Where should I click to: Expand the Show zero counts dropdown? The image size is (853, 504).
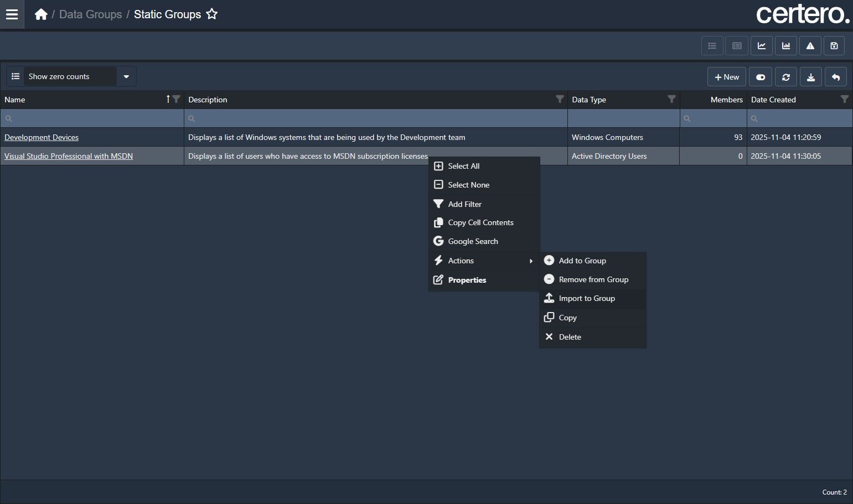coord(126,76)
